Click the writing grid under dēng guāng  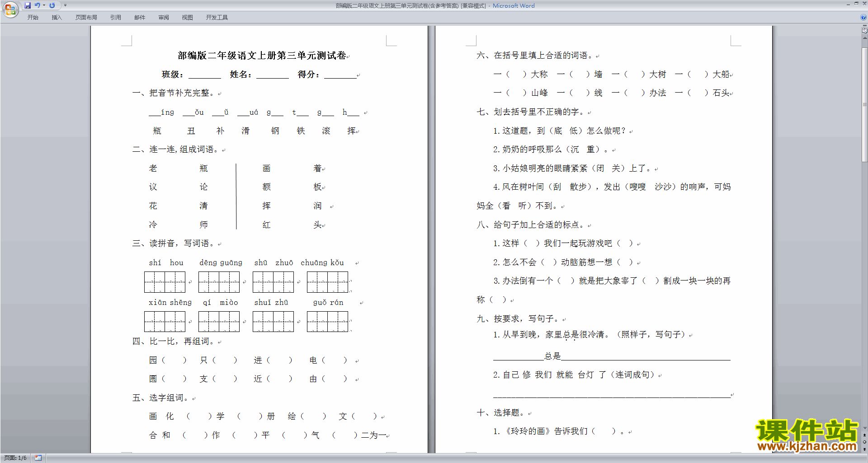coord(219,282)
